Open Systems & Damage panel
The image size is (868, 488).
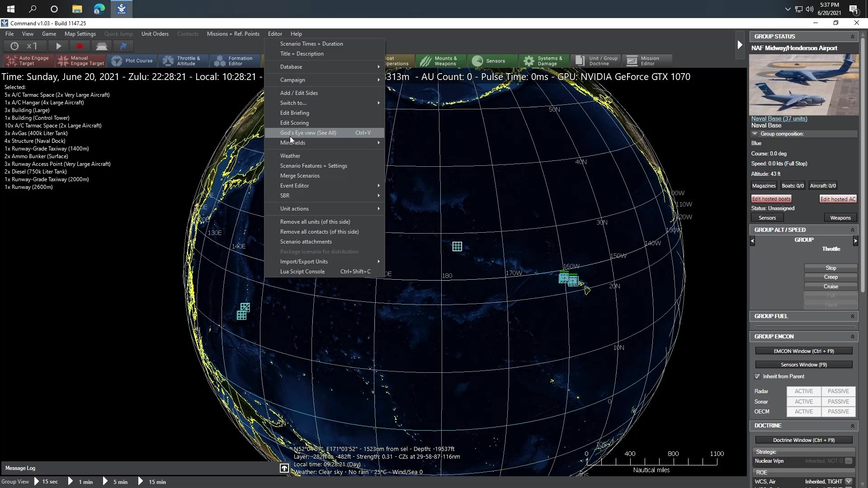click(543, 61)
